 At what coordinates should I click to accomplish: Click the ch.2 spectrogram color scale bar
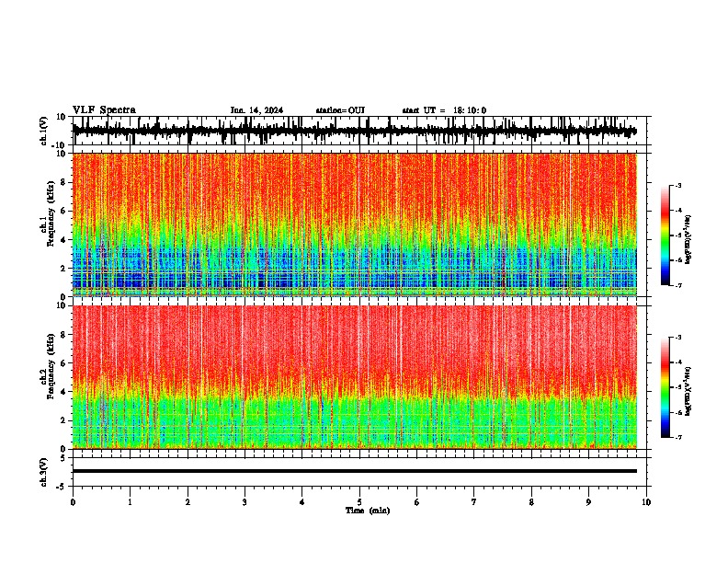pos(665,387)
